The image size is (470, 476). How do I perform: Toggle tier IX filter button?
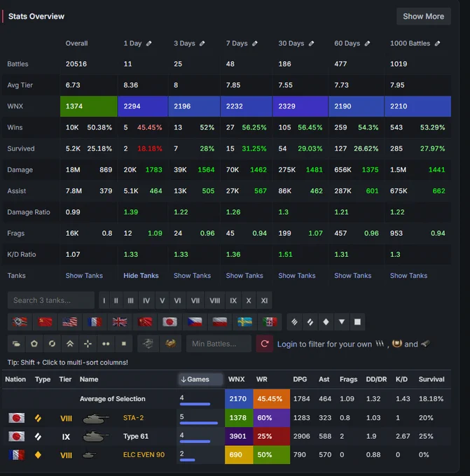[x=233, y=300]
